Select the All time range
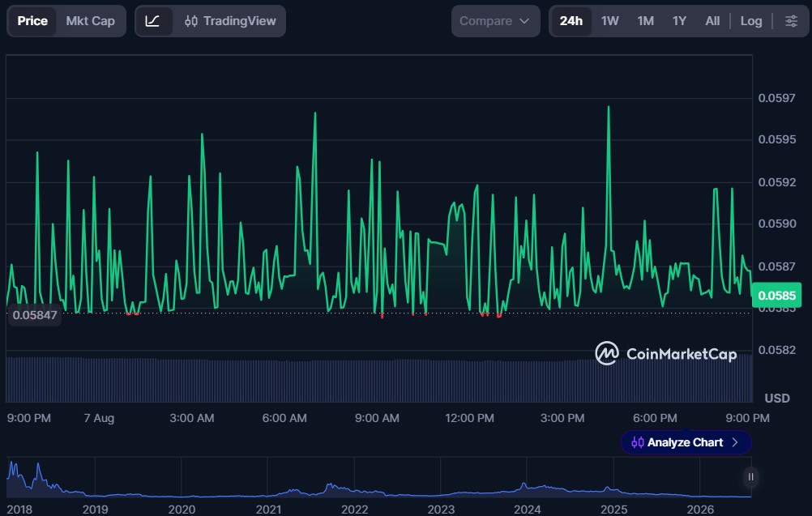 [x=712, y=21]
